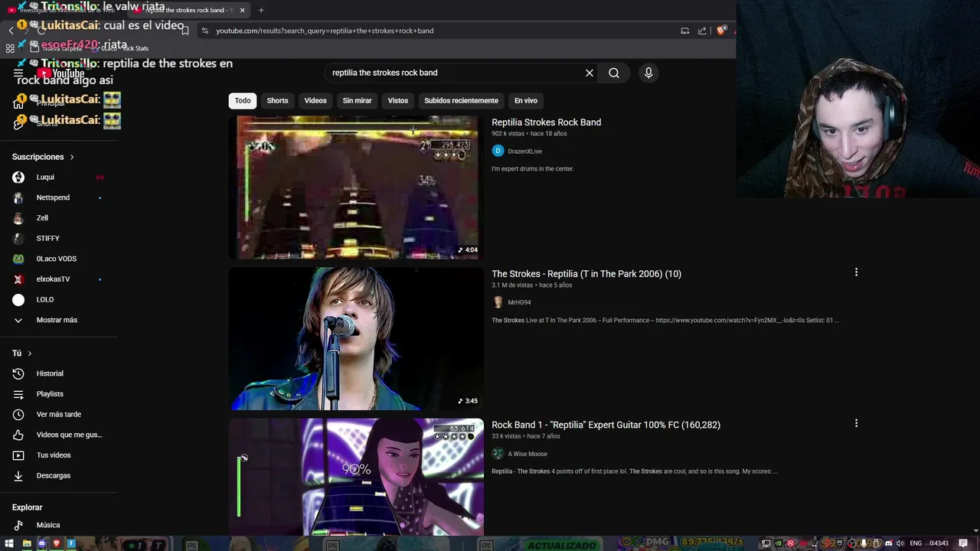Click DrazenXLive channel name
The width and height of the screenshot is (980, 551).
click(524, 152)
